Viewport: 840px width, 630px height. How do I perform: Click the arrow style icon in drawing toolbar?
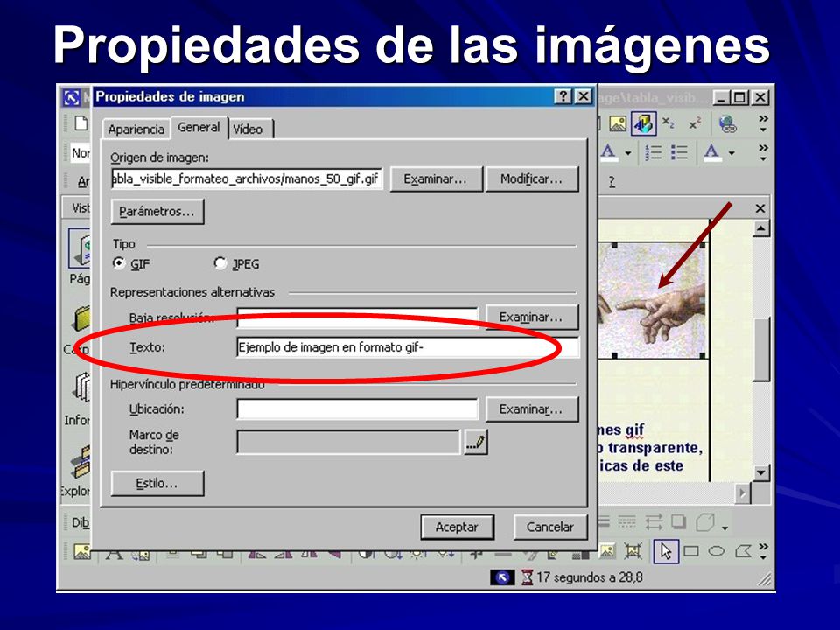pyautogui.click(x=654, y=521)
